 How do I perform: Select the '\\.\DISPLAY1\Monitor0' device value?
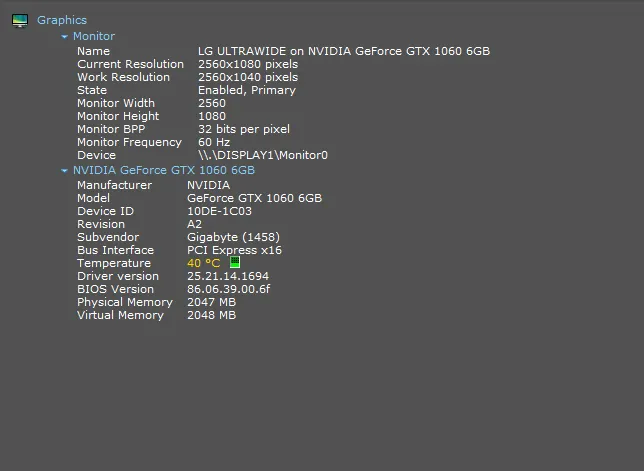[263, 155]
